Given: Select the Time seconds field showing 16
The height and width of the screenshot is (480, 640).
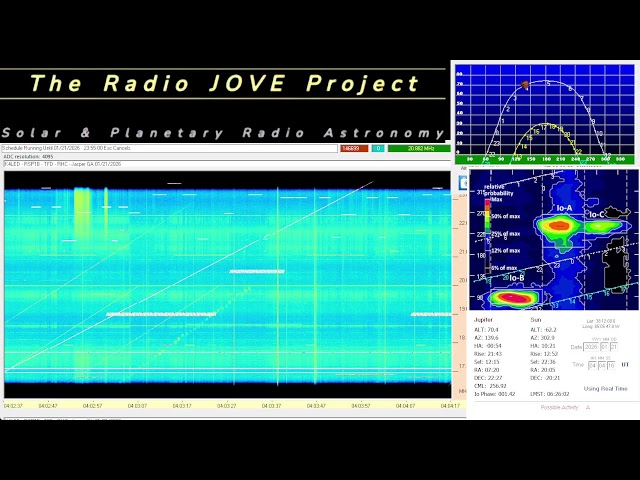Looking at the screenshot, I should click(611, 365).
